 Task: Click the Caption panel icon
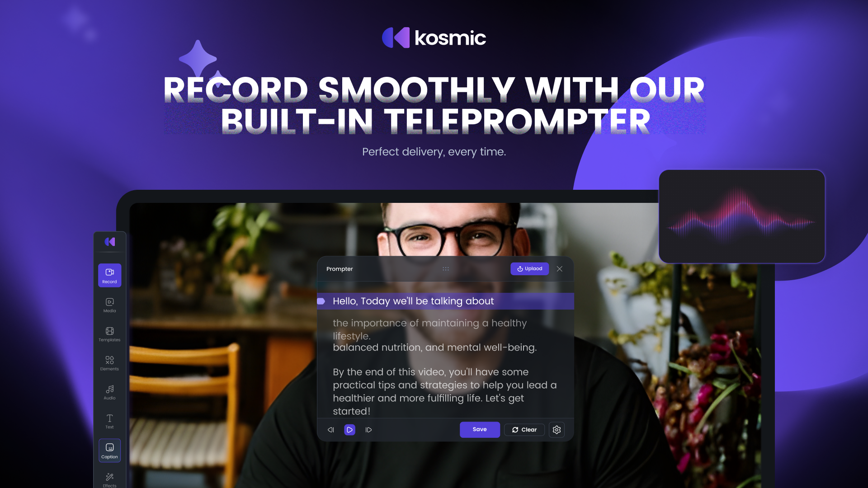[x=109, y=450]
